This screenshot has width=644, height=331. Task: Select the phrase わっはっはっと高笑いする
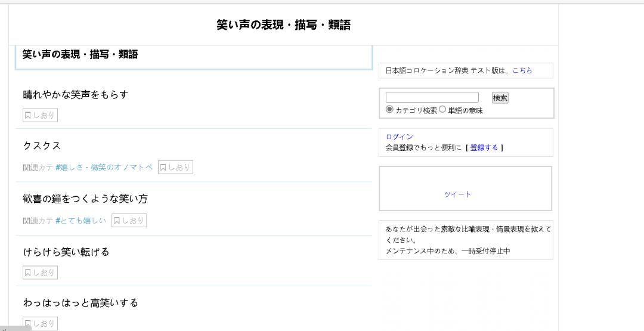point(80,302)
